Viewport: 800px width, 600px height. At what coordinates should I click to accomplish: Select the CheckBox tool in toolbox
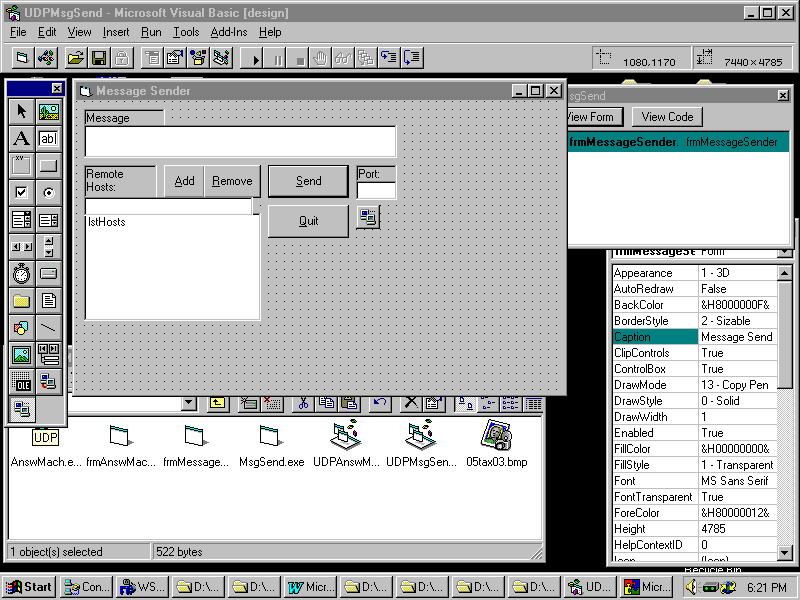click(x=21, y=192)
